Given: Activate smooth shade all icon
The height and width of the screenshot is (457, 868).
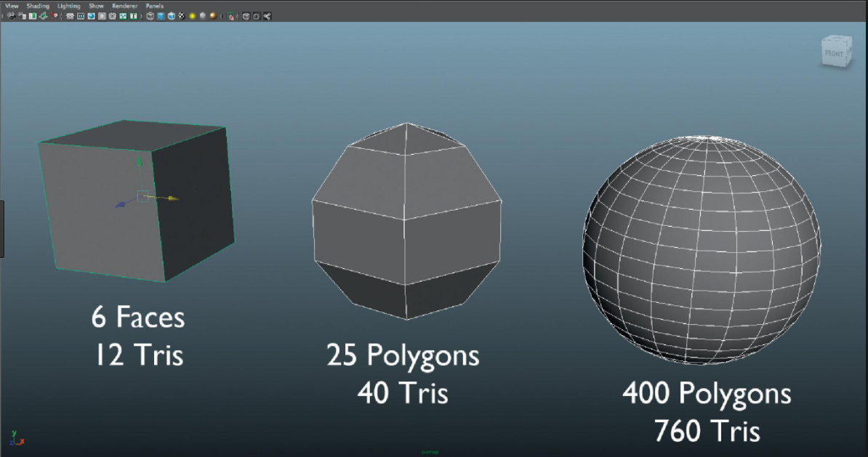Looking at the screenshot, I should tap(160, 15).
